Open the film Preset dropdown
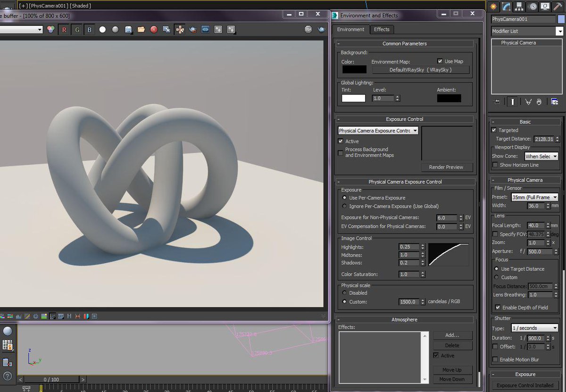 535,197
